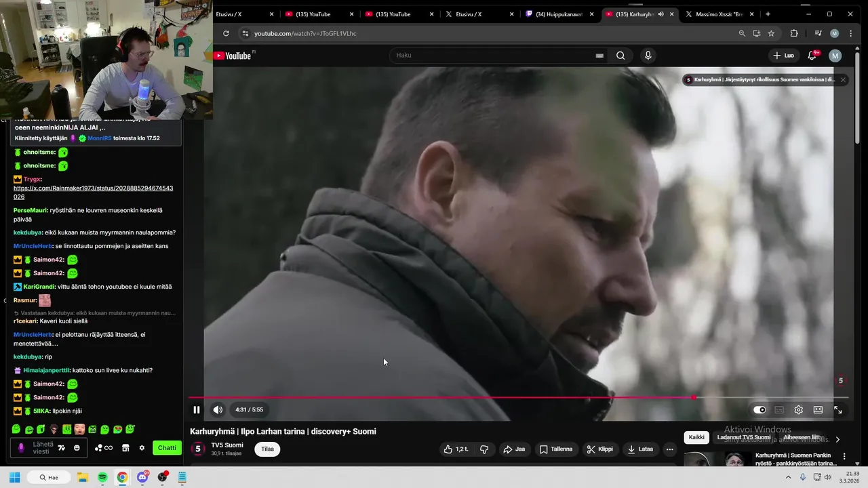Screen dimensions: 868x488
Task: Select the Aiheeseen liittyvät chip
Action: [x=802, y=437]
